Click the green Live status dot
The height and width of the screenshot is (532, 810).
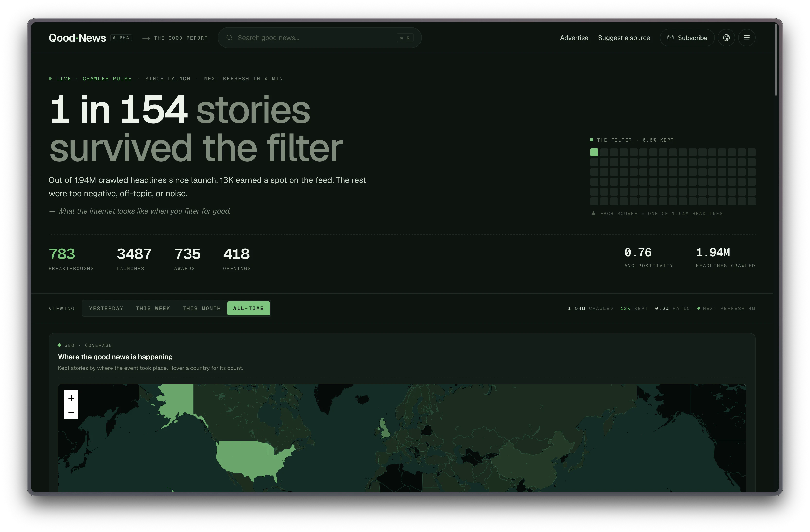(50, 79)
